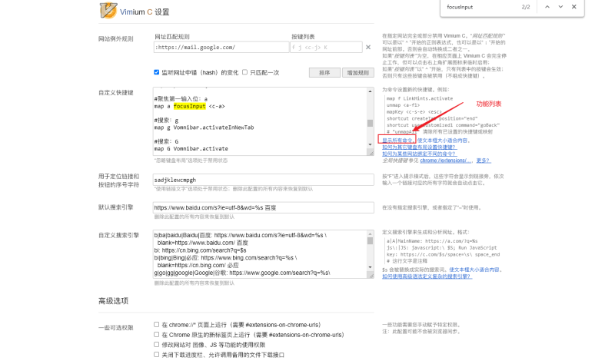Viewport: 615px width, 364px height.
Task: Click the 2/2 find result counter
Action: [526, 7]
